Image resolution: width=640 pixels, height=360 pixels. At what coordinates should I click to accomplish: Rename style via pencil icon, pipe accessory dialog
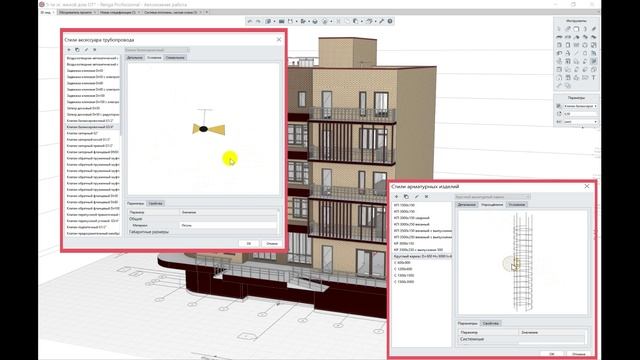tap(86, 50)
